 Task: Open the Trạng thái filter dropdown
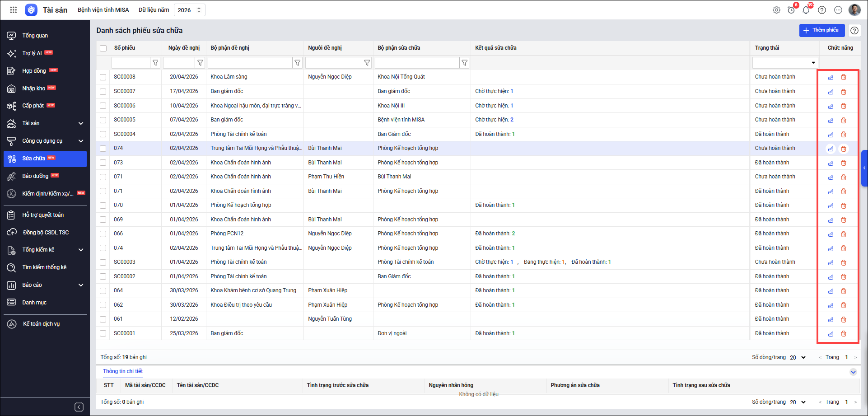(x=785, y=63)
